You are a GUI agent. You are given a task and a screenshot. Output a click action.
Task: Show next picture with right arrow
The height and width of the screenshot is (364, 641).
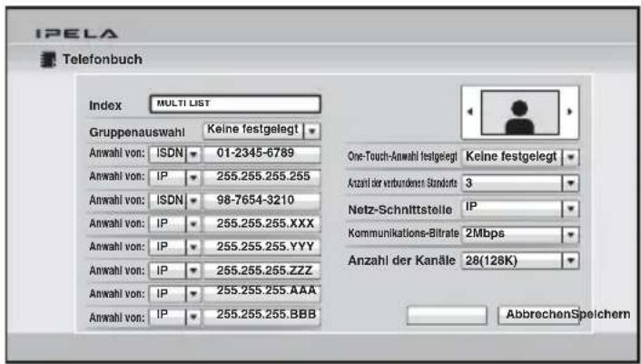pos(569,111)
